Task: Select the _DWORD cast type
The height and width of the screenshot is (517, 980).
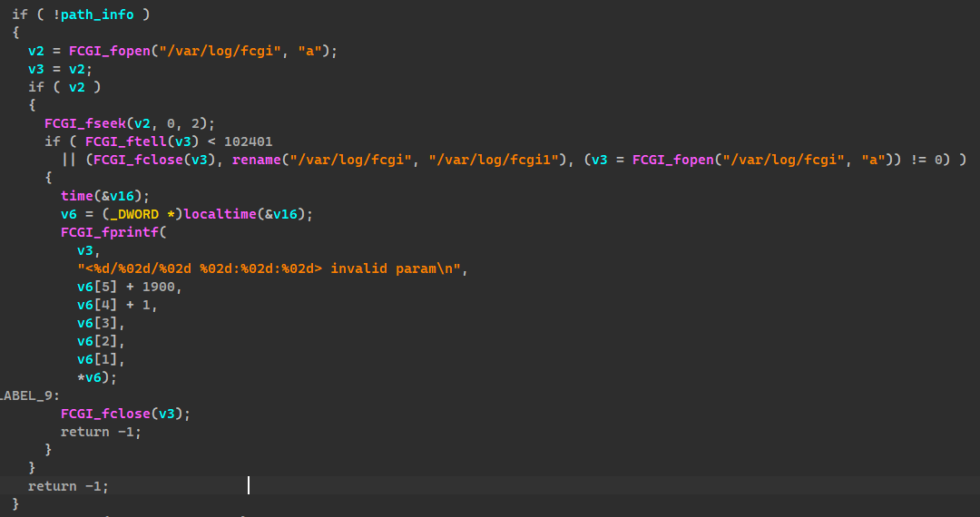Action: click(133, 214)
